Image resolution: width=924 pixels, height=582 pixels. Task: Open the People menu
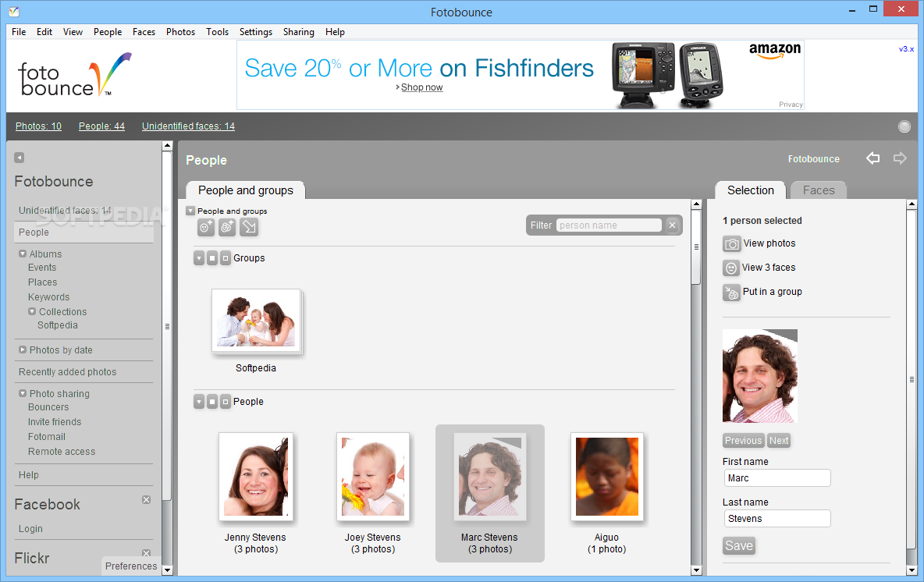point(108,32)
